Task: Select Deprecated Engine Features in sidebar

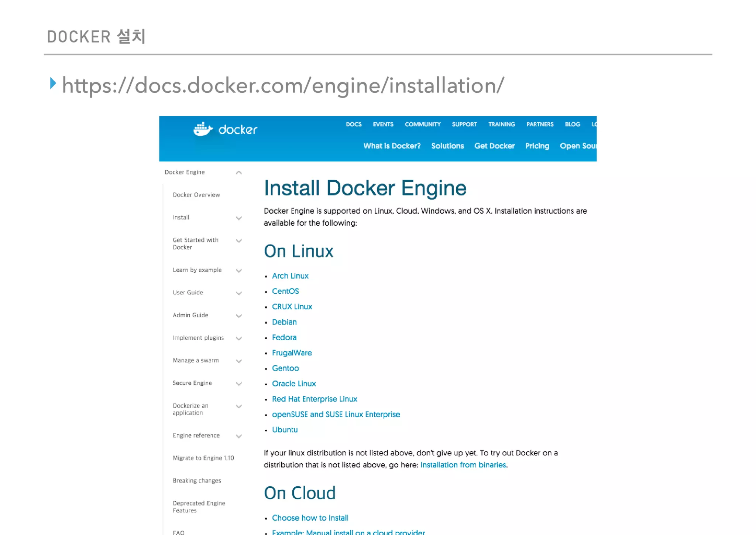Action: click(199, 507)
